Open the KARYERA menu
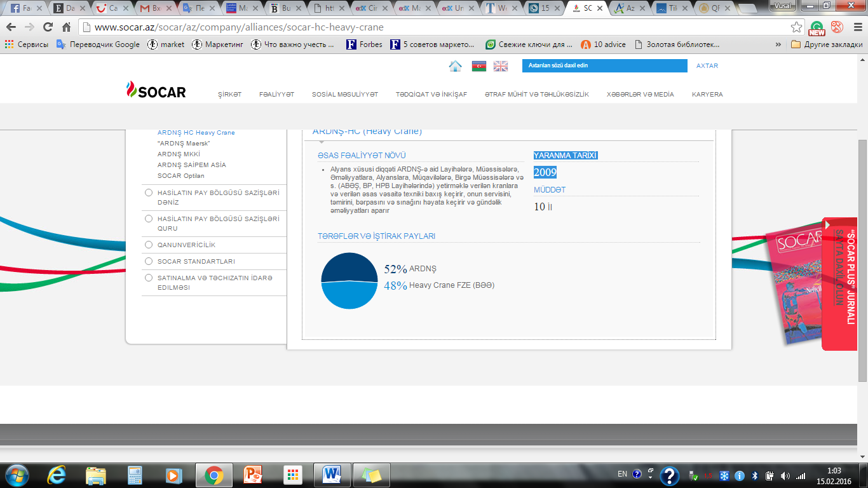The image size is (868, 488). coord(707,94)
